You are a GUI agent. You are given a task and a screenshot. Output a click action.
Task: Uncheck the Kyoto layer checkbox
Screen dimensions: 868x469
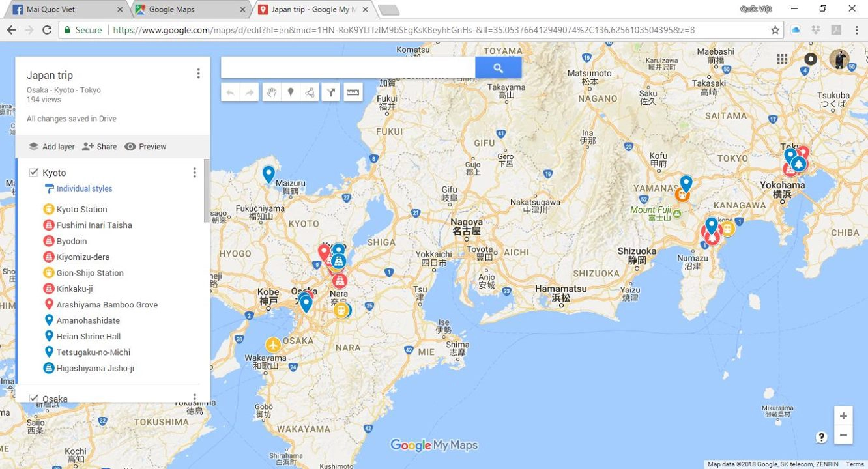(x=34, y=173)
